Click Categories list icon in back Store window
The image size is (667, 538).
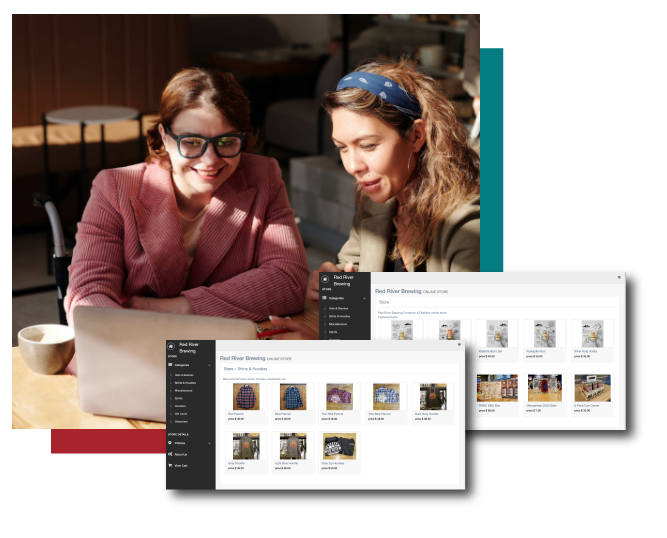click(325, 298)
